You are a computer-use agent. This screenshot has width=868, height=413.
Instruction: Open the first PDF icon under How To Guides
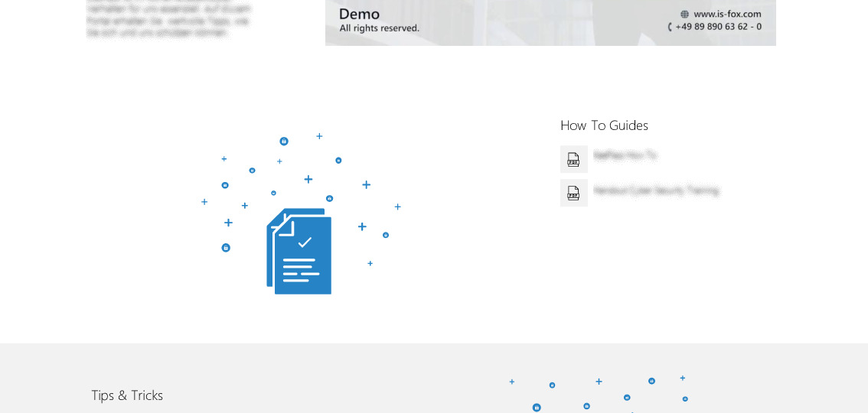pos(573,159)
